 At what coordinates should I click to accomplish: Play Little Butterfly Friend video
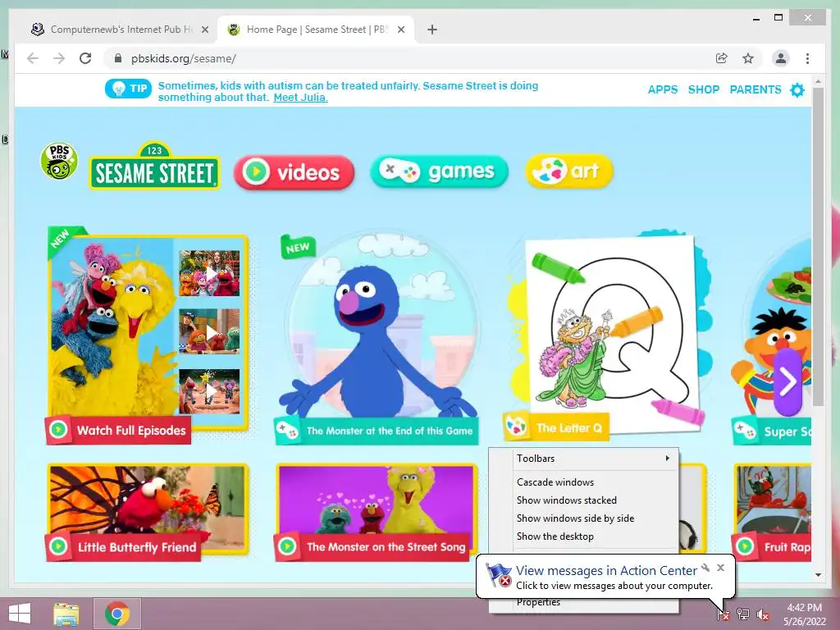tap(148, 513)
